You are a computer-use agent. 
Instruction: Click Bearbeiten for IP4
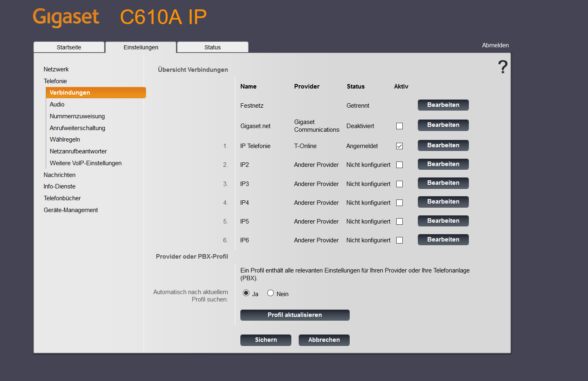pyautogui.click(x=443, y=202)
